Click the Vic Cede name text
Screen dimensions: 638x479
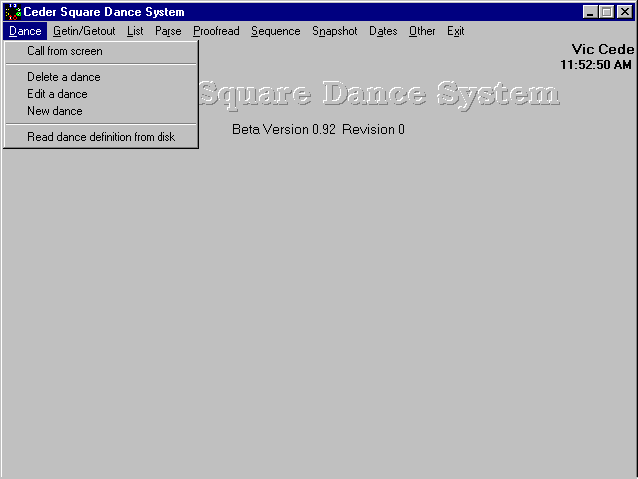(x=603, y=49)
